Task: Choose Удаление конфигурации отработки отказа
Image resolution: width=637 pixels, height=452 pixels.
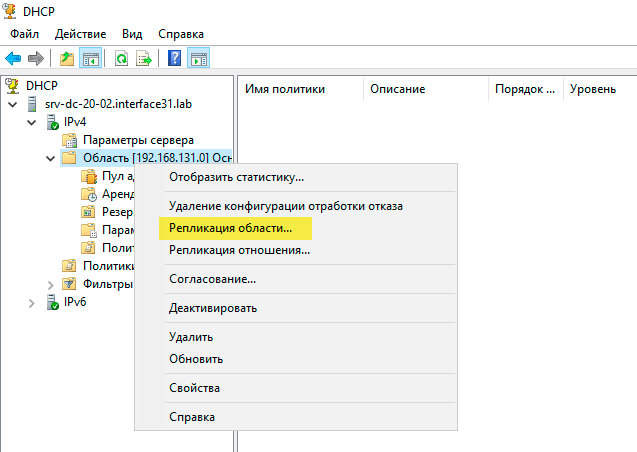Action: click(296, 206)
